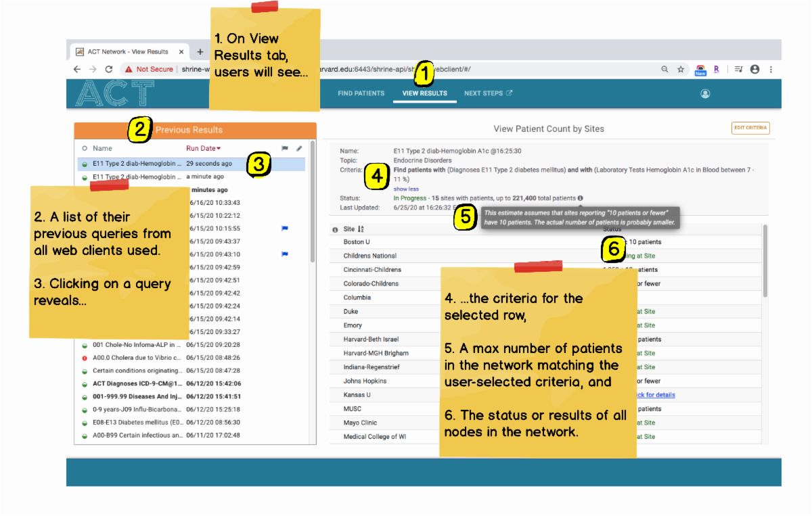Click the Previous Results list scrollbar
Image resolution: width=812 pixels, height=516 pixels.
click(312, 202)
